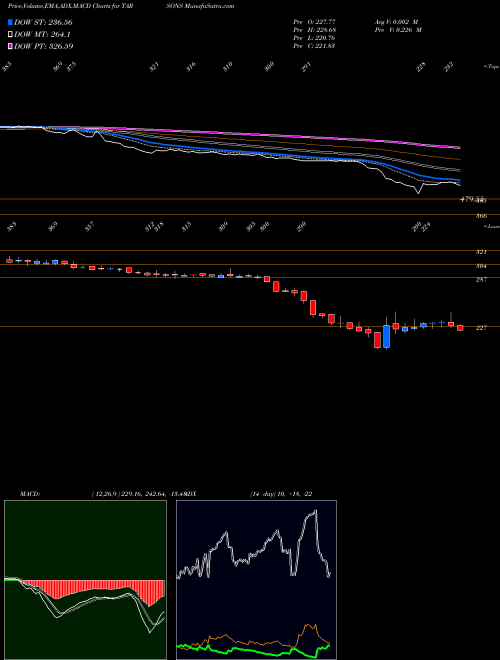Viewport: 500px width, 660px height.
Task: Click the 479.55 price level label
Action: [x=473, y=200]
